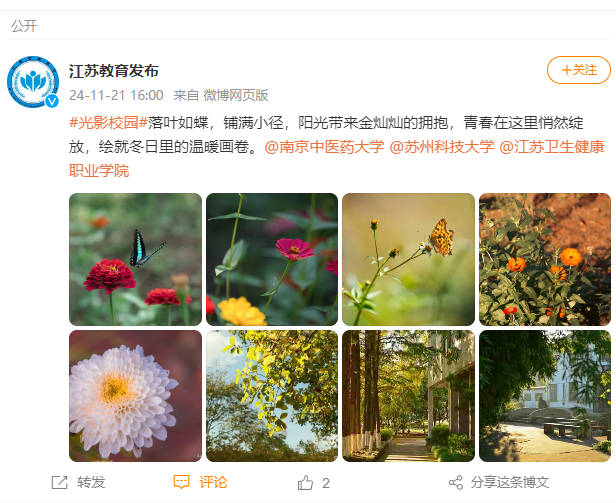
Task: View the tree-lined campus path photo
Action: coord(409,396)
